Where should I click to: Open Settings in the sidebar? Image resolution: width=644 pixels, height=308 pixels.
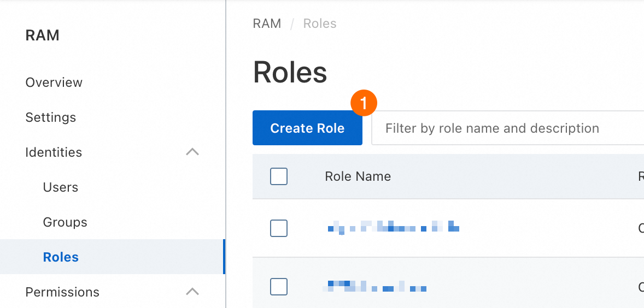point(51,117)
